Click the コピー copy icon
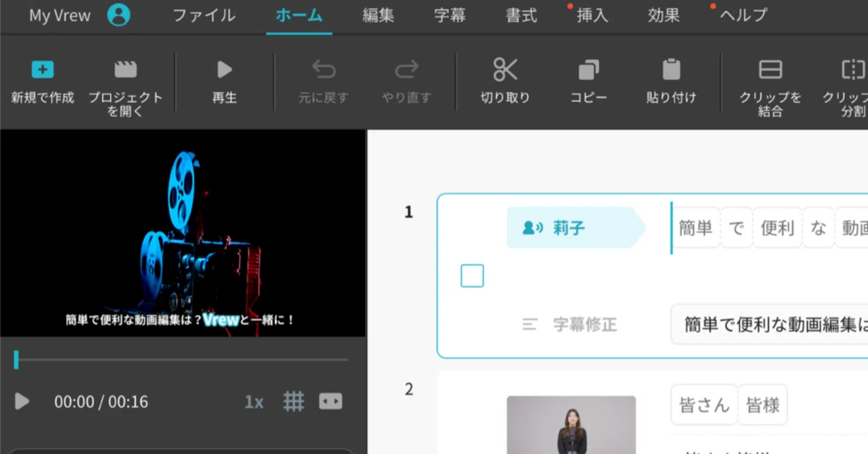 point(588,69)
